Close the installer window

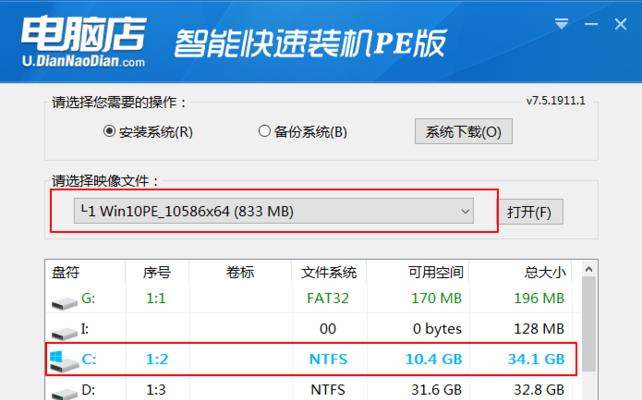click(621, 24)
